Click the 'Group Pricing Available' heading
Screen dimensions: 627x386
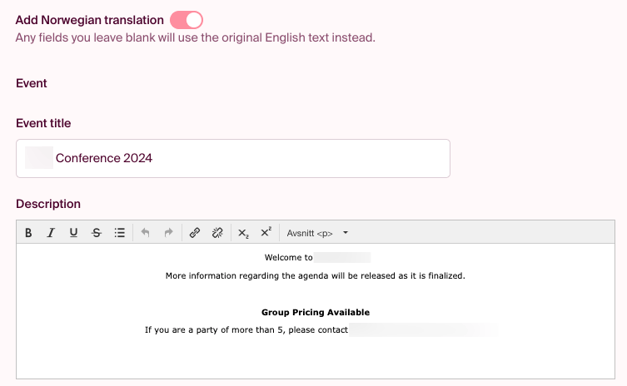(x=315, y=312)
